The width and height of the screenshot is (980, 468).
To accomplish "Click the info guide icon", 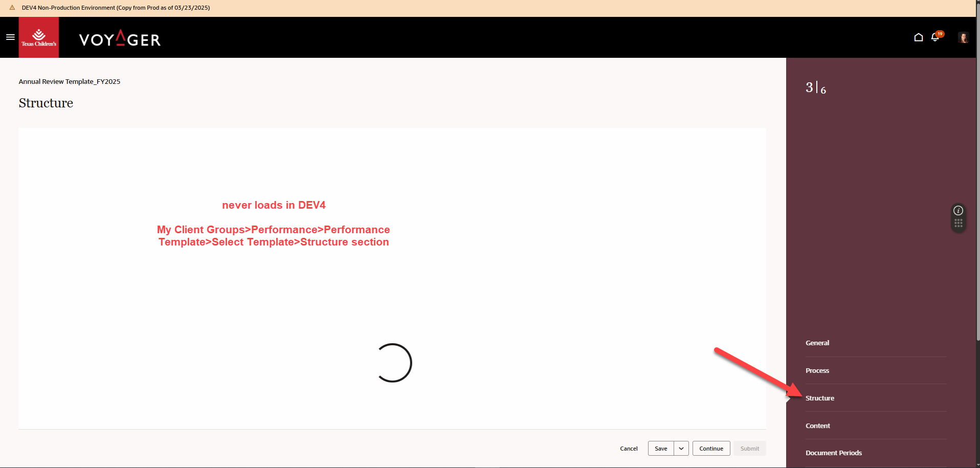I will (x=959, y=210).
